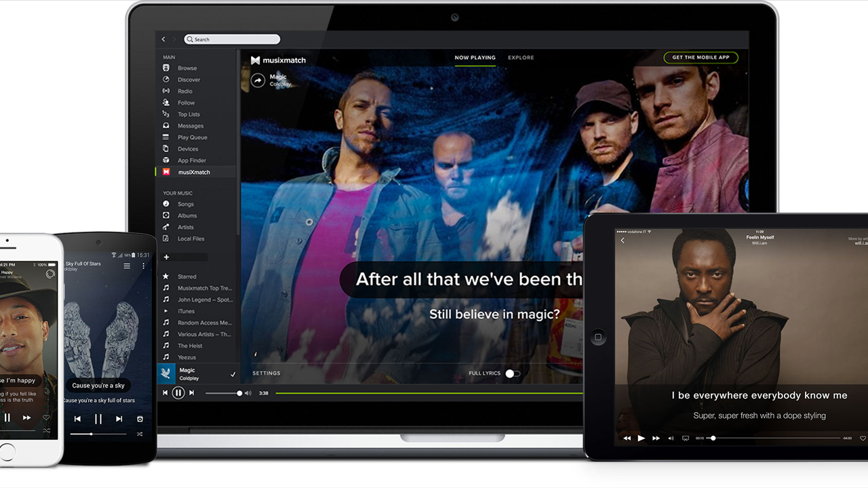
Task: Skip to next track on laptop
Action: [x=192, y=392]
